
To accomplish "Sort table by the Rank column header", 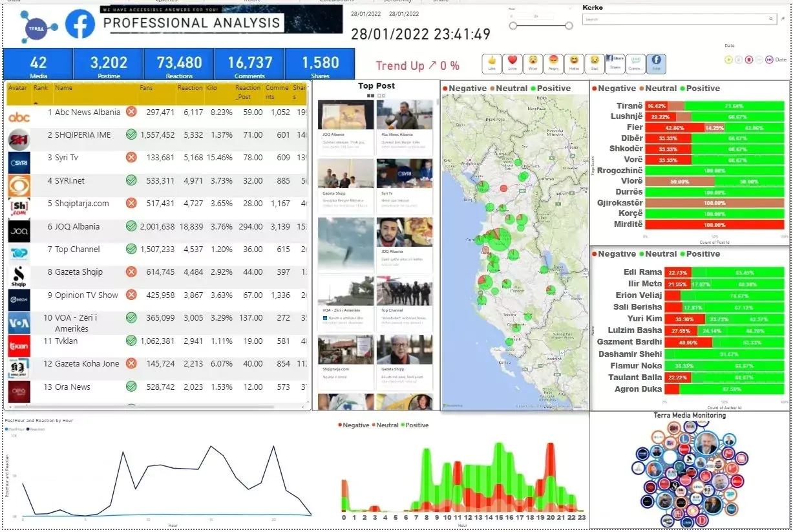I will point(40,87).
